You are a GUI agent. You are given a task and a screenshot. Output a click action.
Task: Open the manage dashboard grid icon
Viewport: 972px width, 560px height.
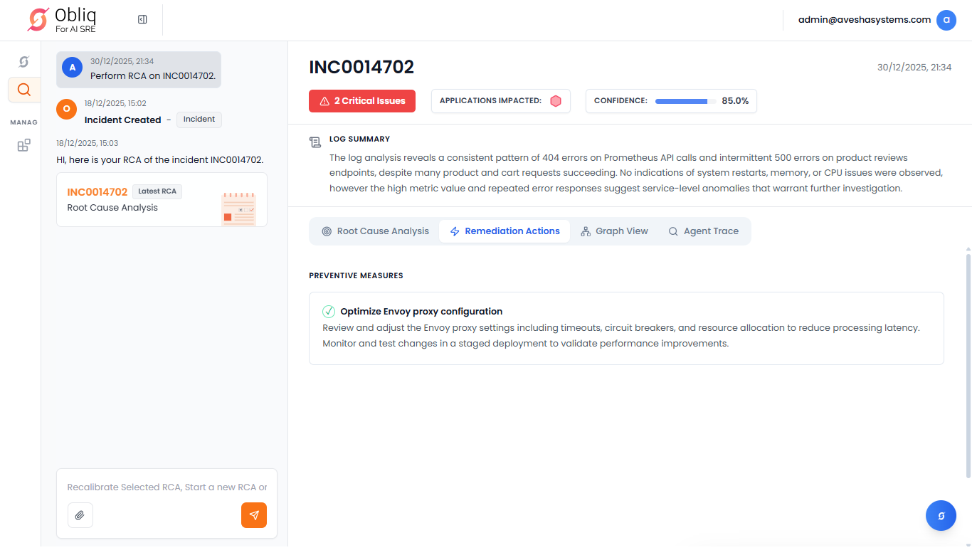[x=23, y=145]
